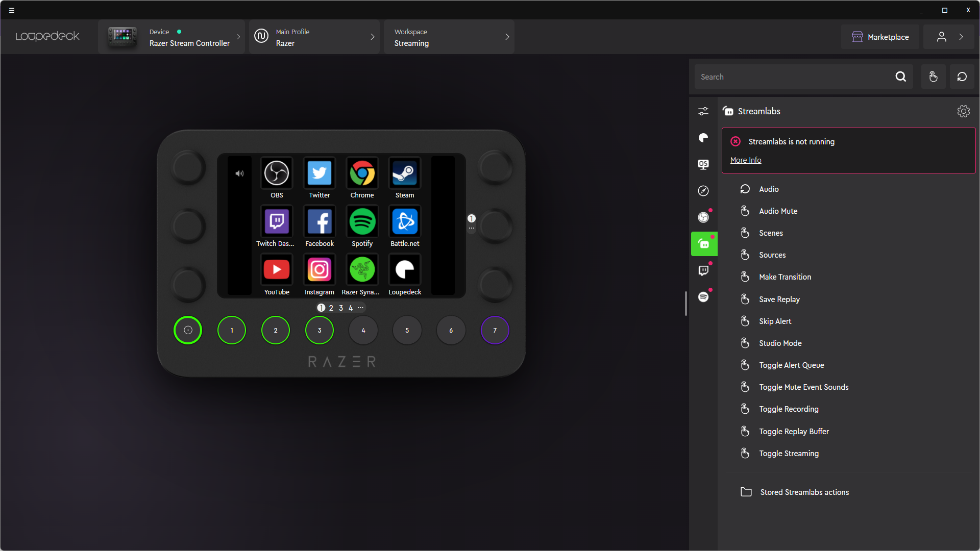Click round device button 2
The image size is (980, 551).
tap(276, 330)
